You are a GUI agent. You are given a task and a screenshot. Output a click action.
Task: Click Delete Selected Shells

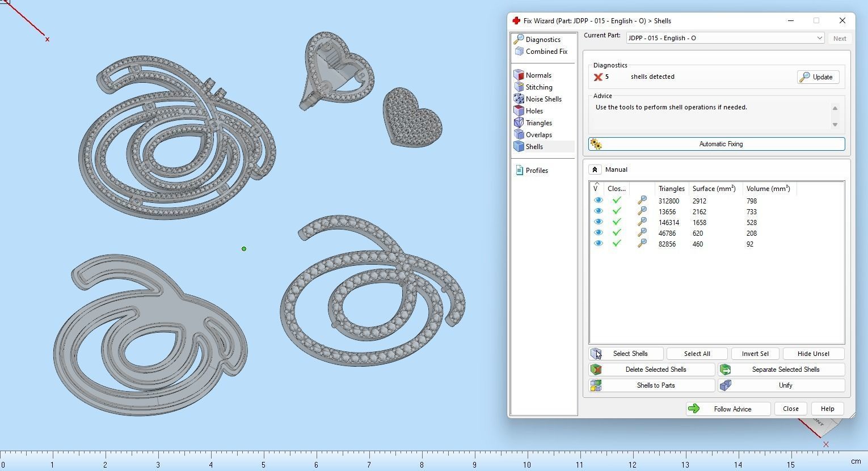coord(652,370)
